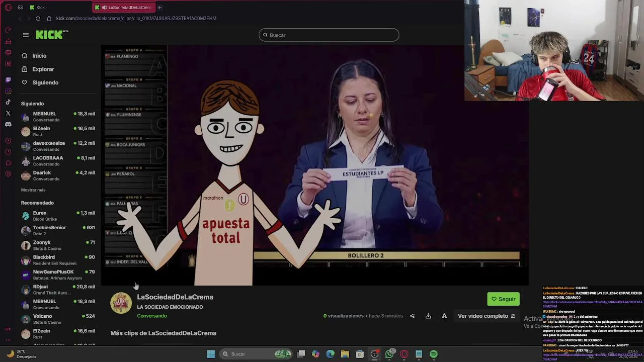Open recommended channel TechiesSenior
Image resolution: width=644 pixels, height=362 pixels.
(x=58, y=230)
